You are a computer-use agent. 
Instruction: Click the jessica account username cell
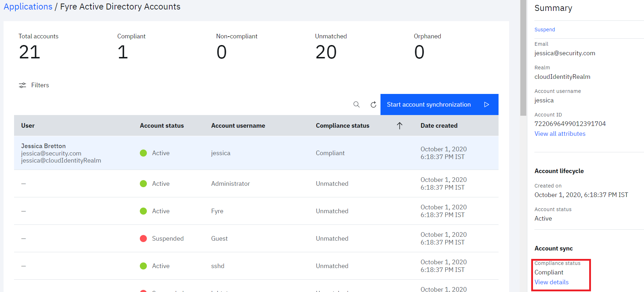pos(221,153)
